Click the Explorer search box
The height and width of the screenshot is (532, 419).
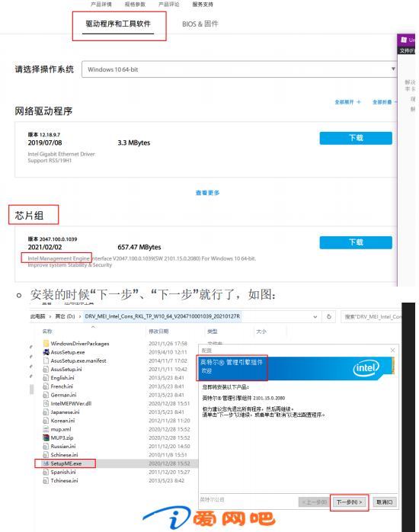click(371, 316)
